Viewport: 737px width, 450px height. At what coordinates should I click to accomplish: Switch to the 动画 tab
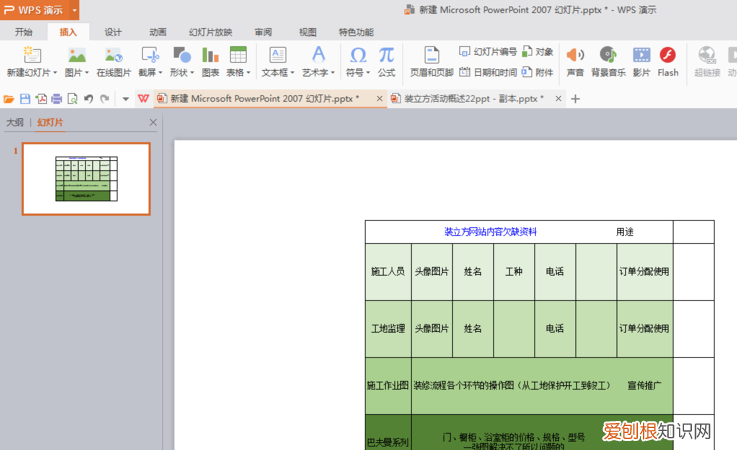click(158, 32)
